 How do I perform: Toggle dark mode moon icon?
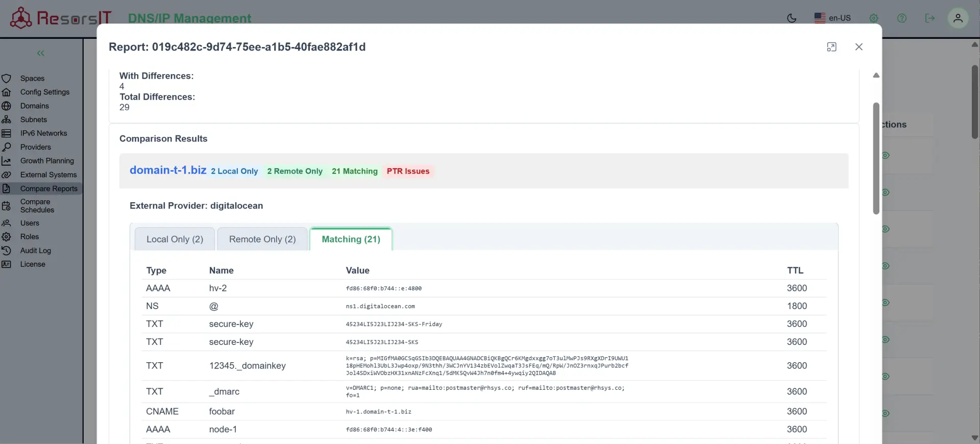point(792,18)
